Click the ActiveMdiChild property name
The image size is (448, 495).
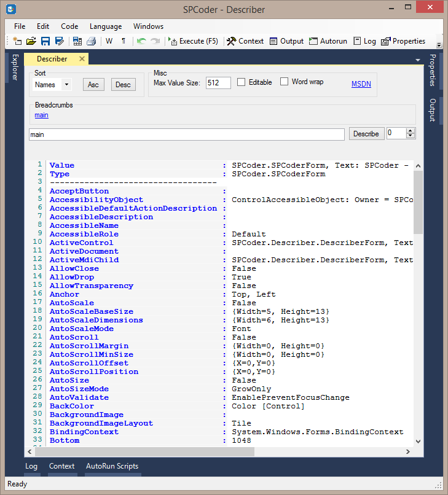84,260
